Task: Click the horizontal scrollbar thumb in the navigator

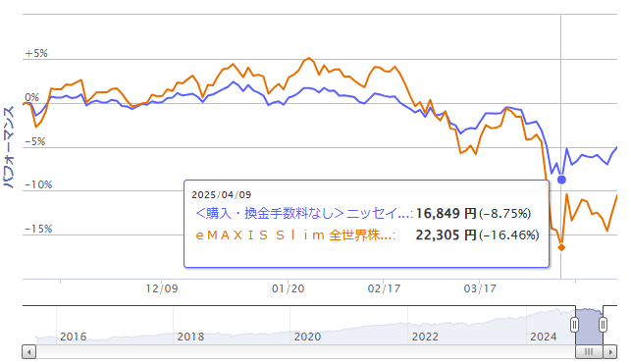Action: click(589, 352)
